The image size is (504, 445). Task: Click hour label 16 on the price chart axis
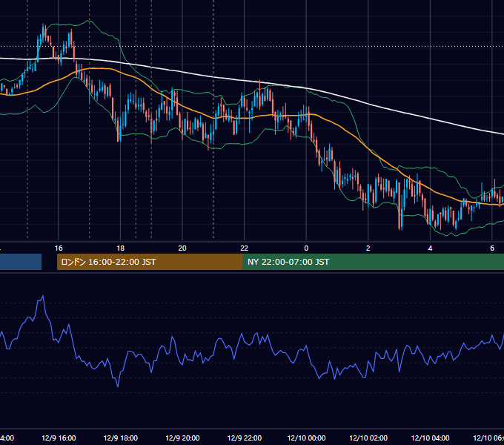[59, 248]
